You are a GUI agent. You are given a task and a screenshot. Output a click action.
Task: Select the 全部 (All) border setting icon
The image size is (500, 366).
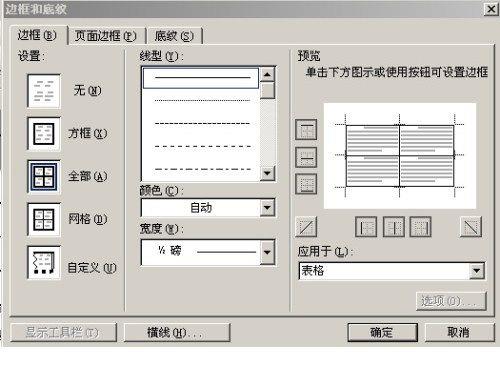point(44,176)
